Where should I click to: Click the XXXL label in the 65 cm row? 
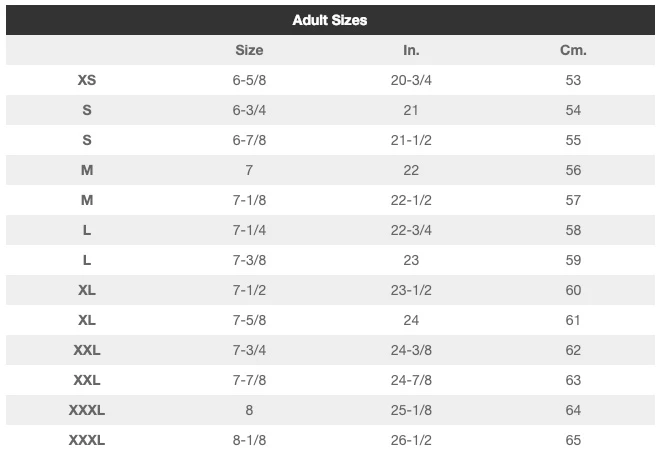pos(87,440)
